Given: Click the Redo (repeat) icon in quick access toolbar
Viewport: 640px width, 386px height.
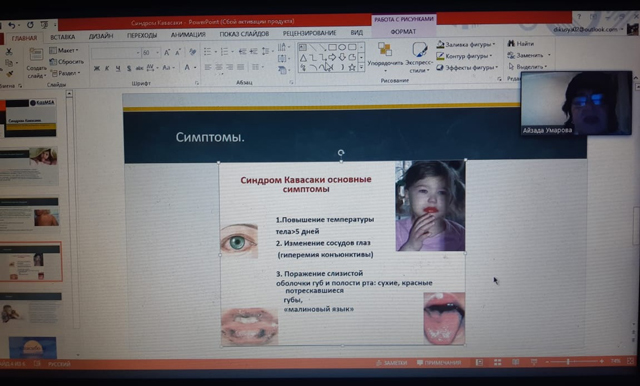Looking at the screenshot, I should [x=30, y=25].
